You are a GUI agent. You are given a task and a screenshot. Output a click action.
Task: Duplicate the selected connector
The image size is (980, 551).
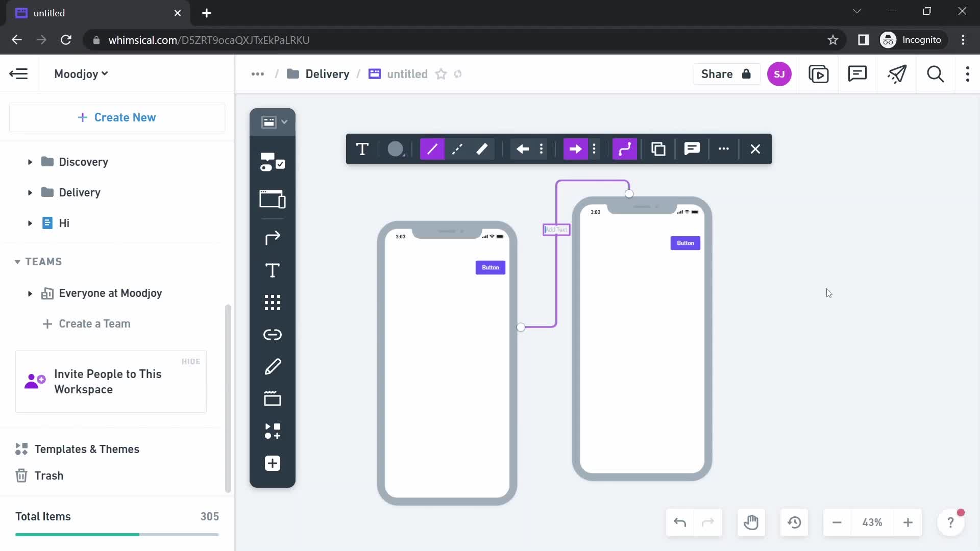tap(658, 149)
